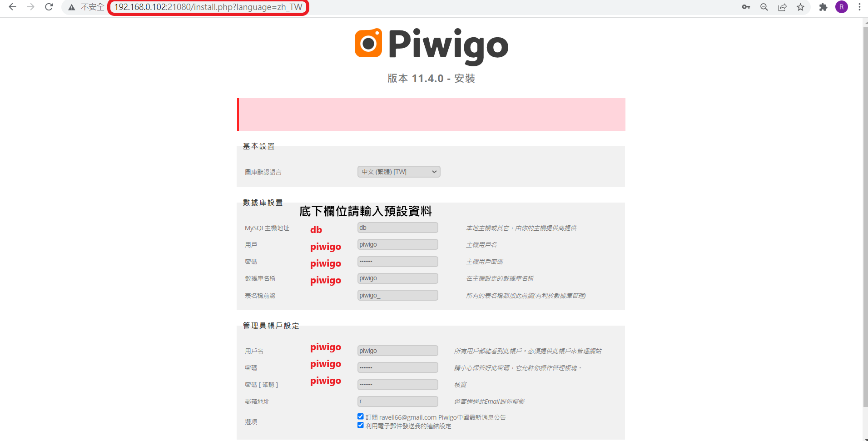Click the 表名稱前綴 field with piwigo_
Image resolution: width=868 pixels, height=441 pixels.
[x=397, y=295]
